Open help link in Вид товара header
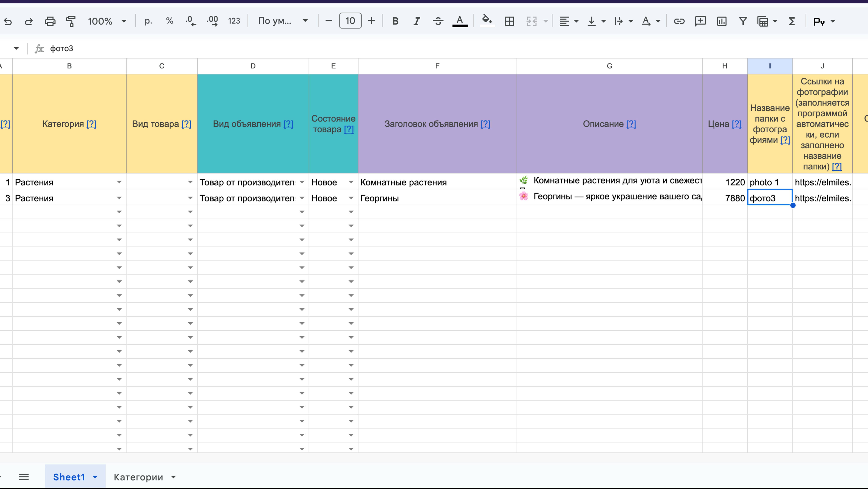The image size is (868, 489). (186, 124)
